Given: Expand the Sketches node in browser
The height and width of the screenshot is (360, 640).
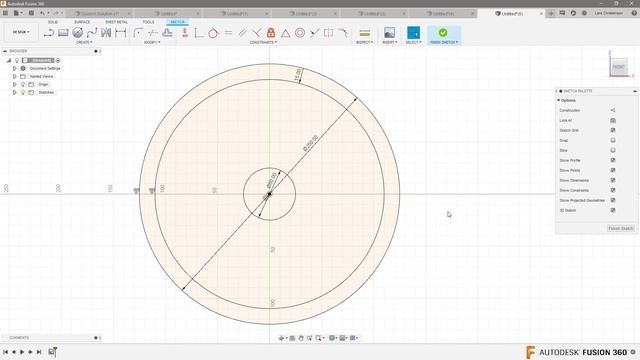Looking at the screenshot, I should (x=15, y=93).
